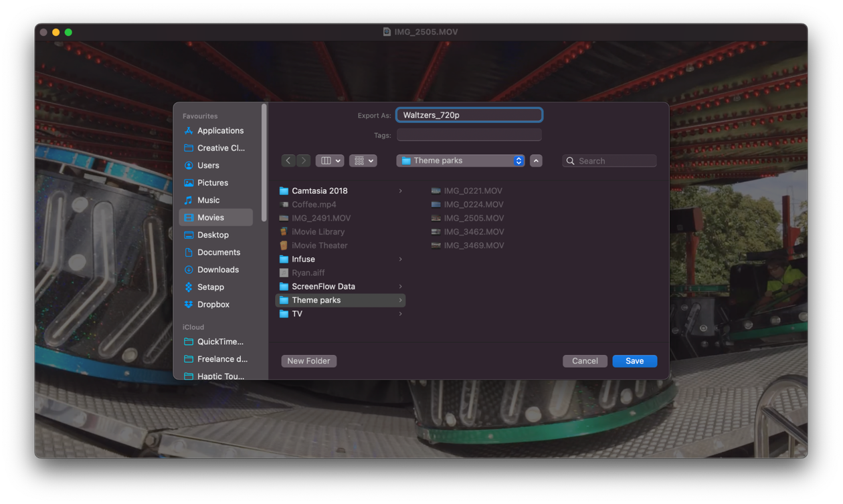Screen dimensions: 843x504
Task: Open the column view mode dropdown
Action: tap(330, 161)
